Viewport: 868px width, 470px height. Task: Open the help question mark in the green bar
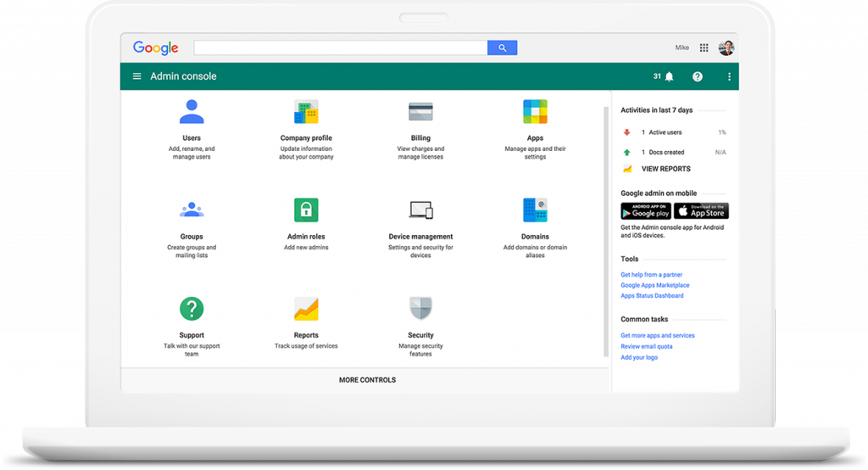click(698, 76)
